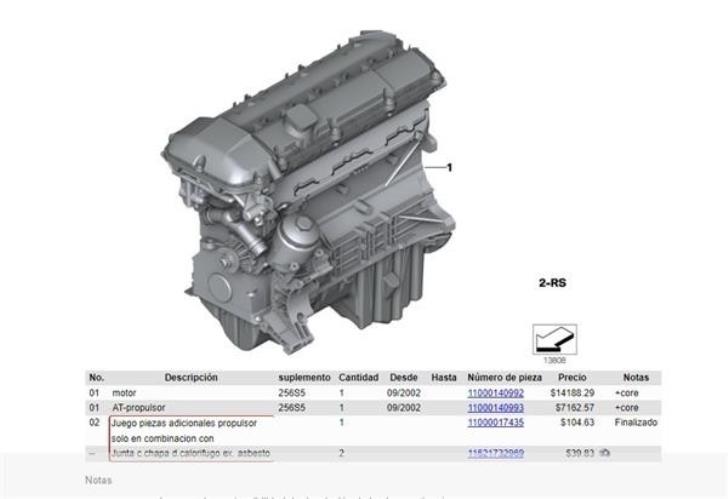Click the engine diagram image
The width and height of the screenshot is (728, 499).
309,193
